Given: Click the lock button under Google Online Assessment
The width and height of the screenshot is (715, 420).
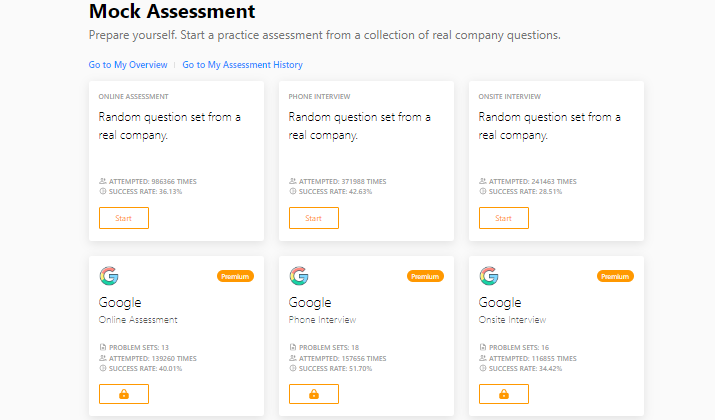Looking at the screenshot, I should click(124, 394).
